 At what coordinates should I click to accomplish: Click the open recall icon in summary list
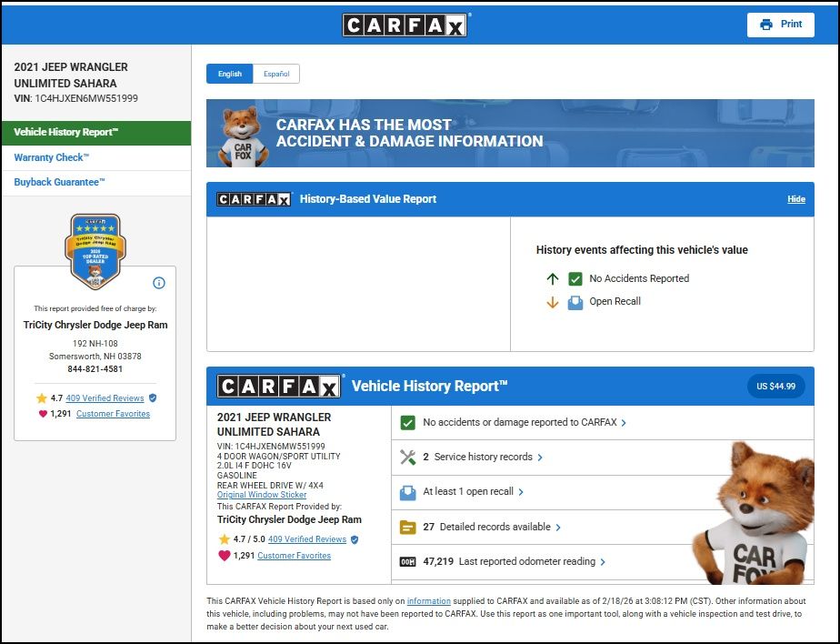point(408,492)
